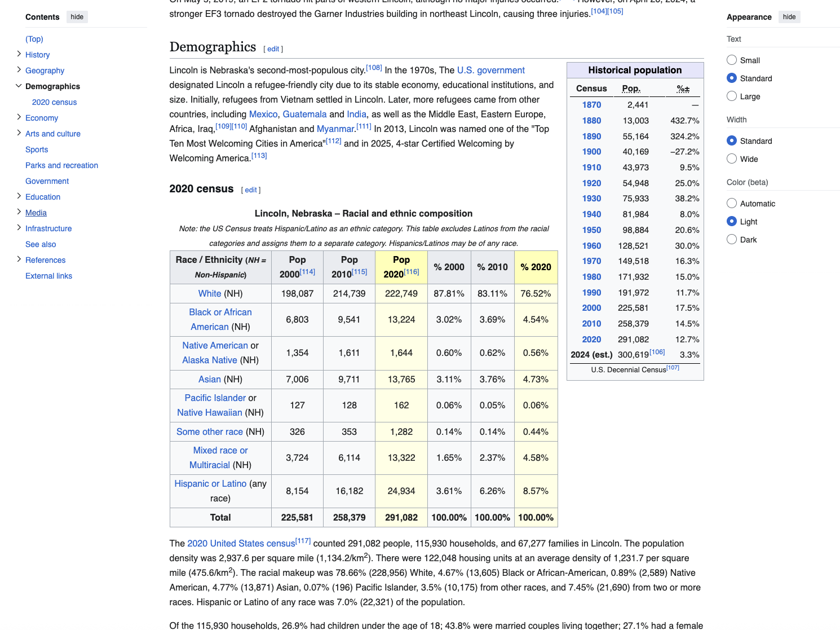Jump to Parks and recreation section
The height and width of the screenshot is (630, 840).
(61, 165)
